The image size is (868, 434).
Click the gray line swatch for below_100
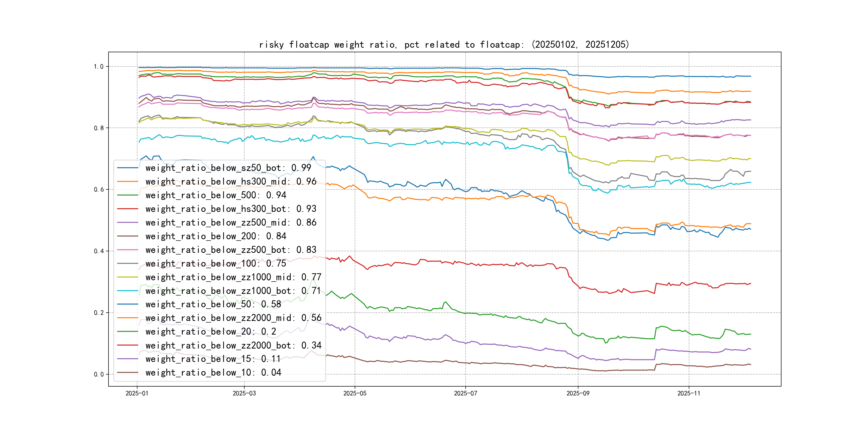(x=127, y=264)
